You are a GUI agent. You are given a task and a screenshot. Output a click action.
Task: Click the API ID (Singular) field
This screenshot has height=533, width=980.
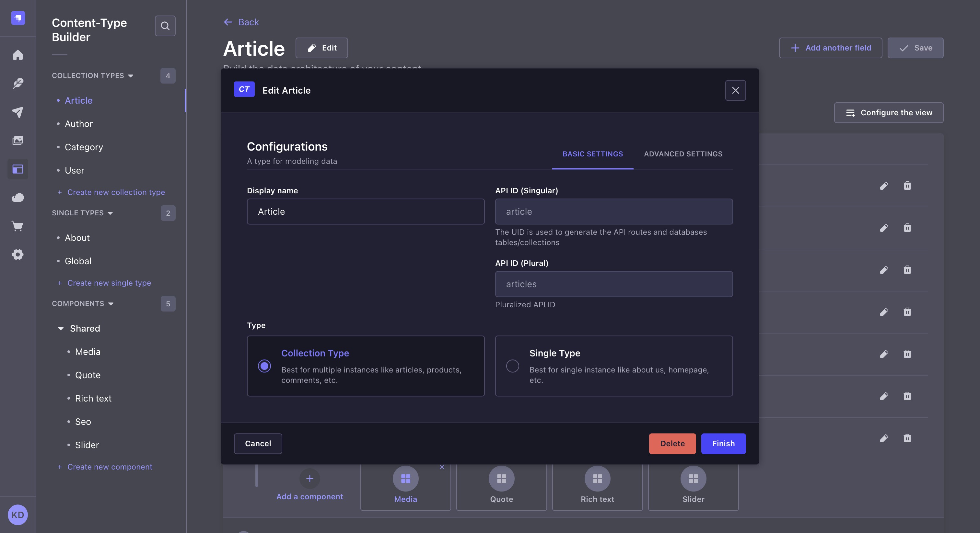(614, 211)
